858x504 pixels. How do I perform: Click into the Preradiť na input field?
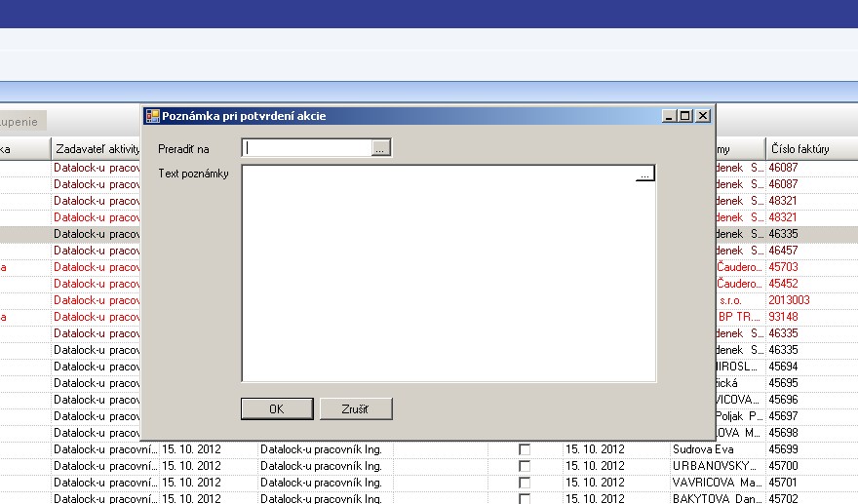pyautogui.click(x=307, y=148)
